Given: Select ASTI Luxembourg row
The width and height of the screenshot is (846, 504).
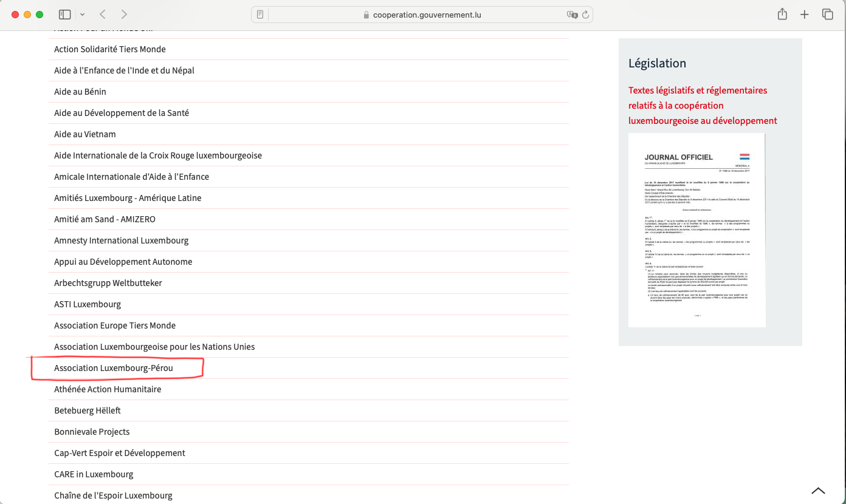Looking at the screenshot, I should 309,304.
